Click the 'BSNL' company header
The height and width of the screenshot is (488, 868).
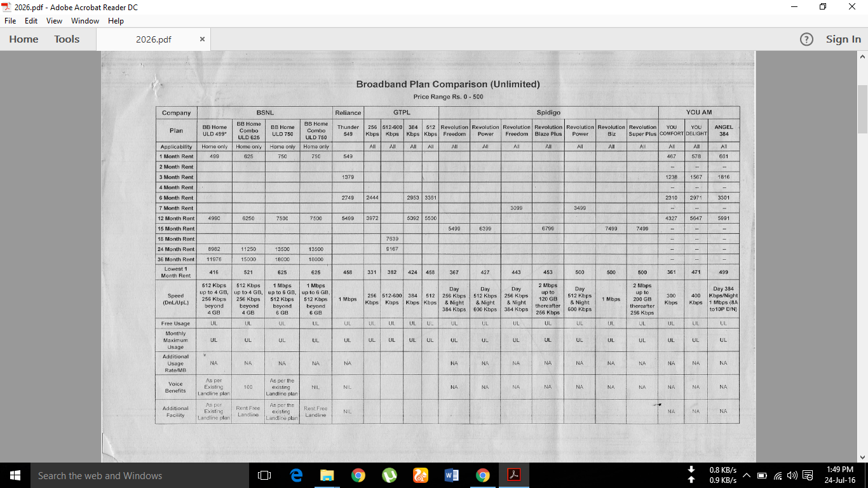coord(265,113)
